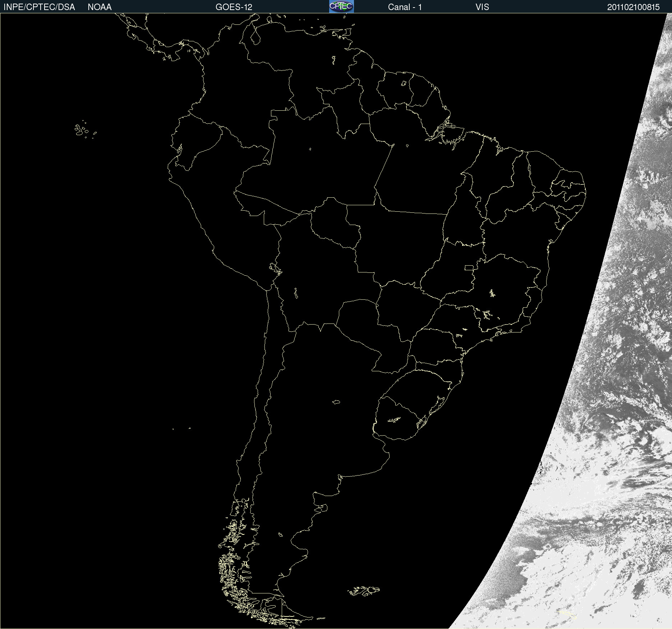Click the GOES-12 satellite label
Screen dimensions: 672x629
click(234, 7)
